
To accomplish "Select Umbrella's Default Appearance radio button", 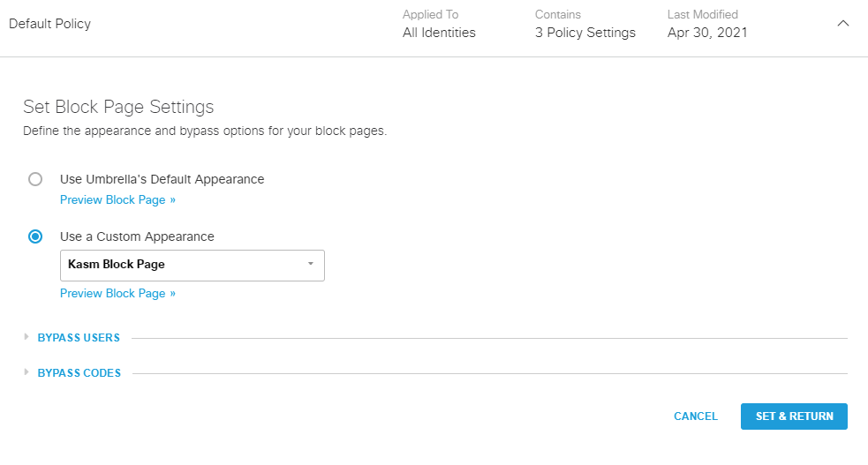I will coord(35,179).
